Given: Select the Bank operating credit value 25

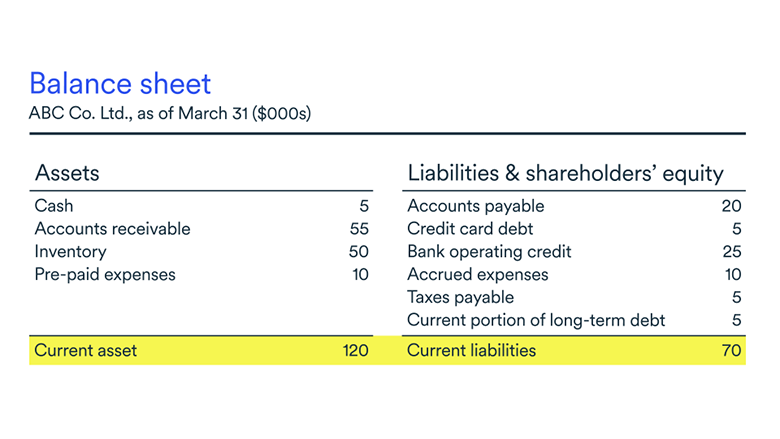Looking at the screenshot, I should pyautogui.click(x=731, y=252).
